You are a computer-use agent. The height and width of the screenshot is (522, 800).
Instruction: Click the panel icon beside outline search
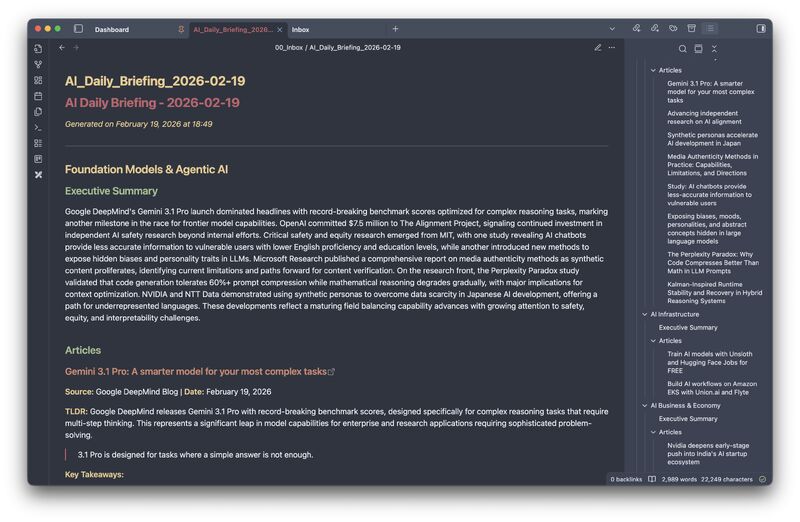point(698,49)
